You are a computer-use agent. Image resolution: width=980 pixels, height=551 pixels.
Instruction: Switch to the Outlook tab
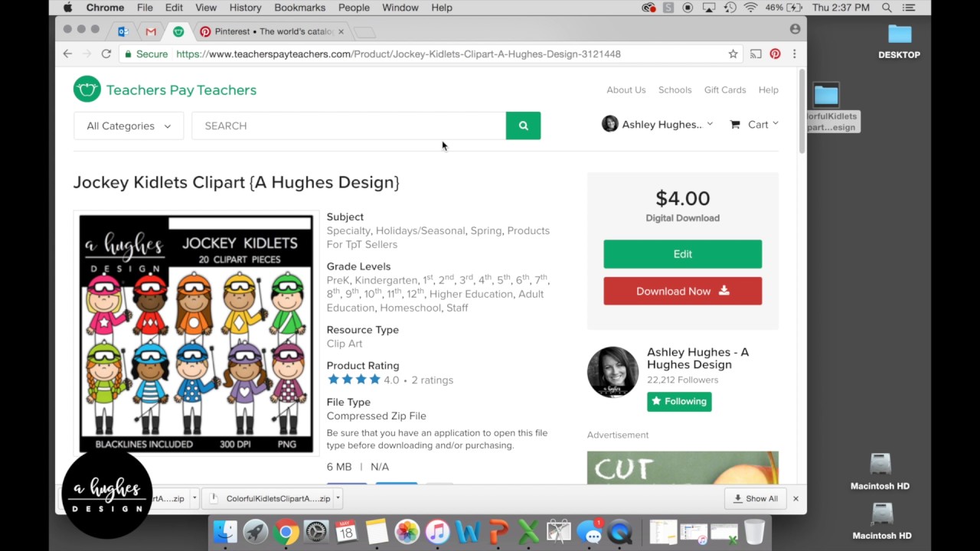123,31
